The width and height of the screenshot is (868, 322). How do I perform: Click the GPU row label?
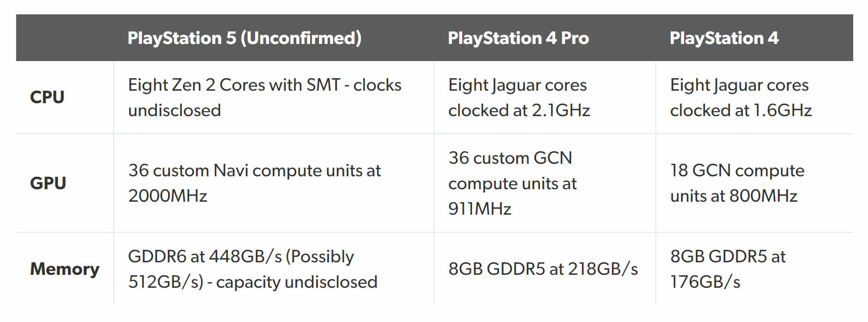[x=48, y=183]
